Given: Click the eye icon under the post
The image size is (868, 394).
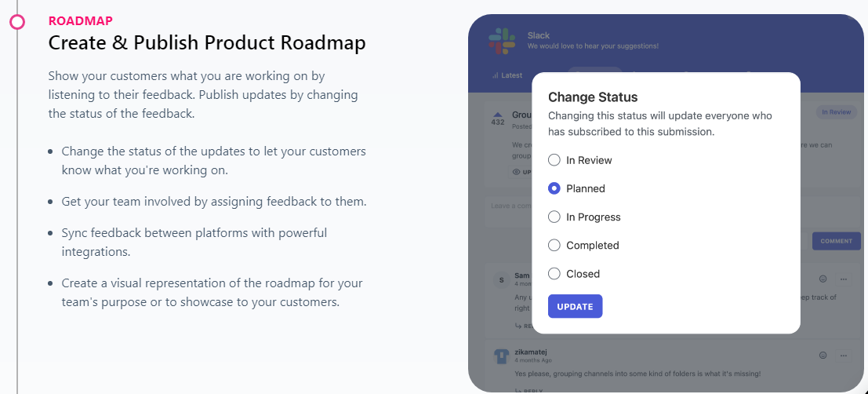Looking at the screenshot, I should 516,172.
